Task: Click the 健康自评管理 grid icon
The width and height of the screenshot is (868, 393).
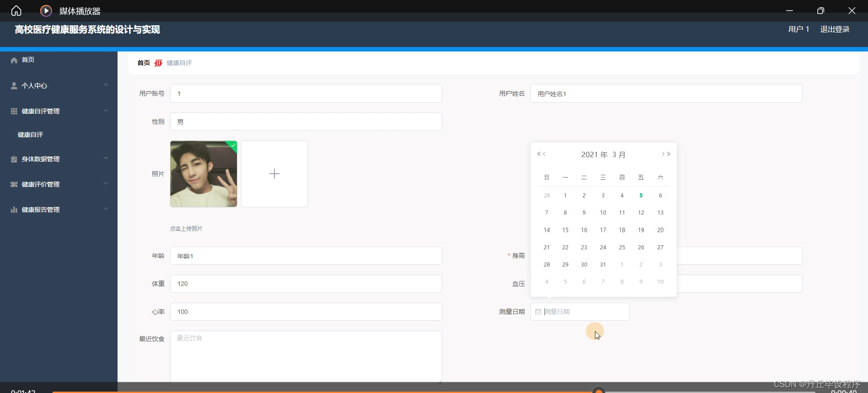Action: point(14,111)
